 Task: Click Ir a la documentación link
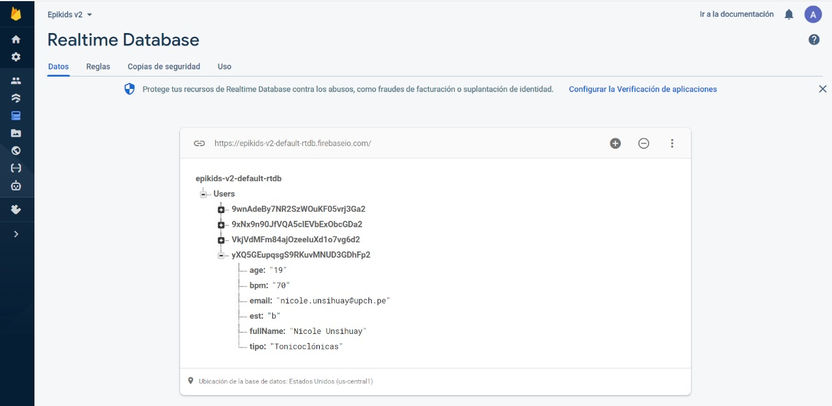click(736, 14)
